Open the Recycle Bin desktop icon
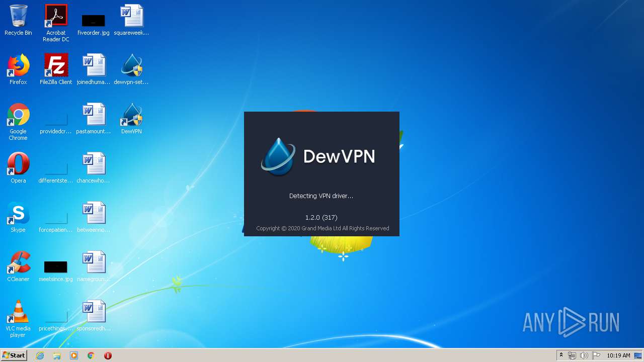The width and height of the screenshot is (644, 362). 18,20
